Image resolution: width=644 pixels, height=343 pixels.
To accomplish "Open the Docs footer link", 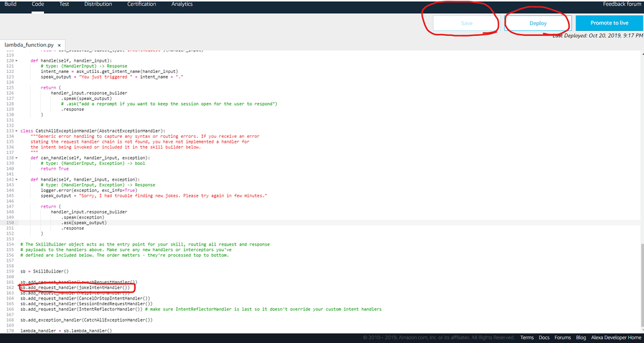I will (x=544, y=338).
